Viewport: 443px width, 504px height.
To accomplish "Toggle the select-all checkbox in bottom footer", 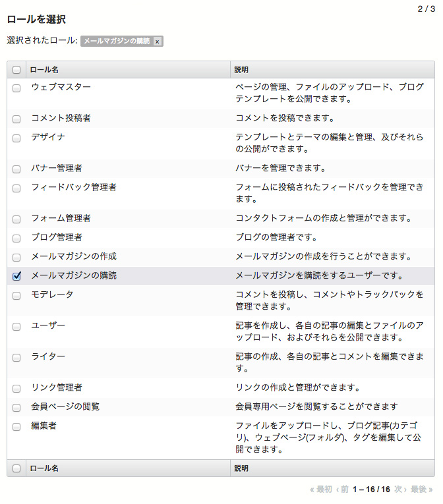I will point(16,468).
